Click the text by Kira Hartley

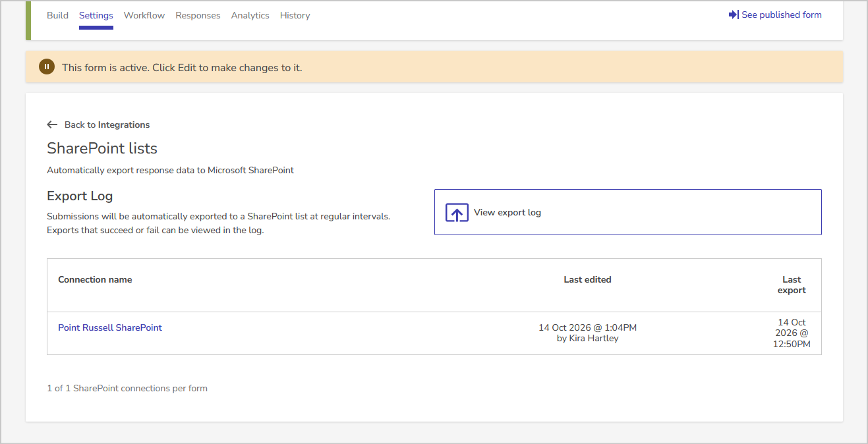coord(587,339)
